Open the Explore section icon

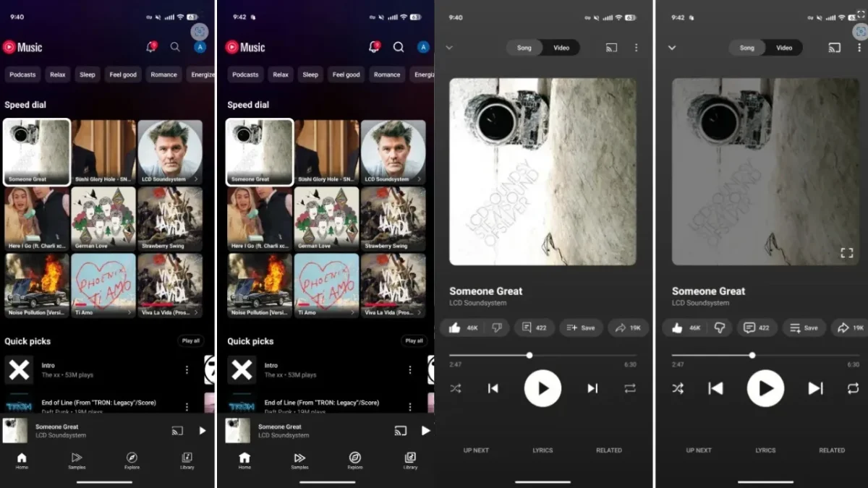click(132, 458)
